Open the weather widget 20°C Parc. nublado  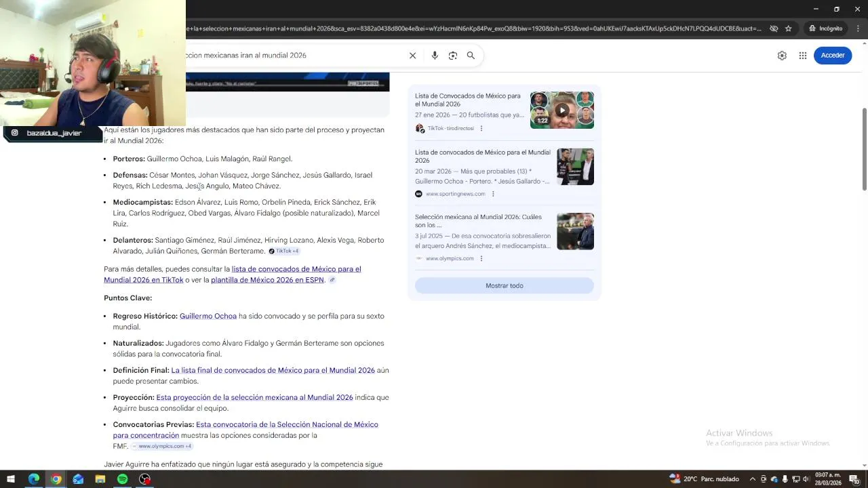click(x=705, y=479)
